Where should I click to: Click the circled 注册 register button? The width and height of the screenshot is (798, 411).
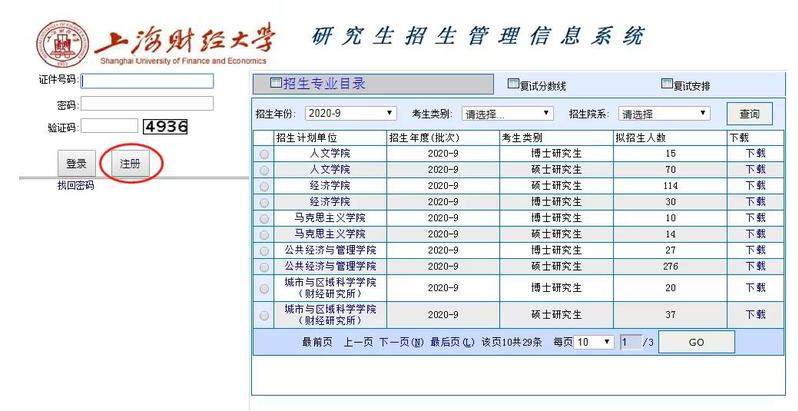point(130,163)
